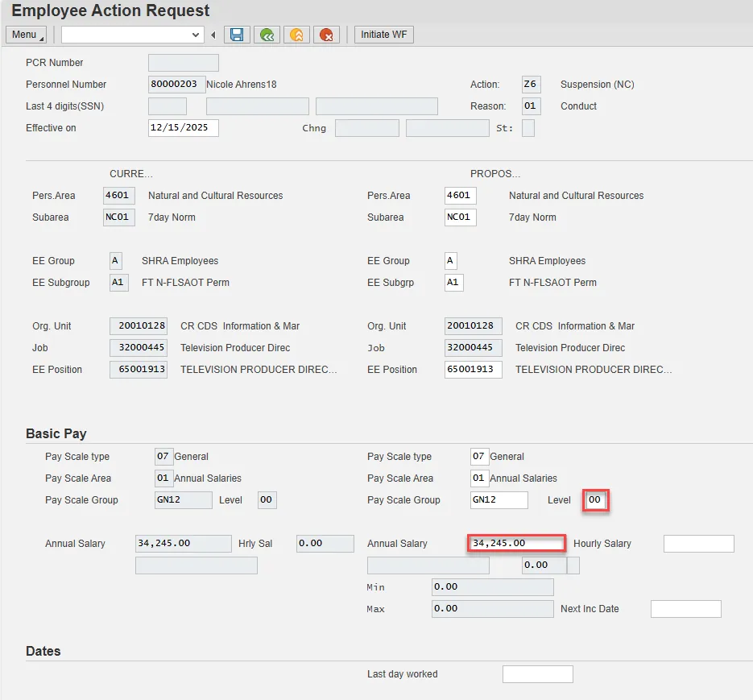Expand the command field dropdown

coord(196,35)
